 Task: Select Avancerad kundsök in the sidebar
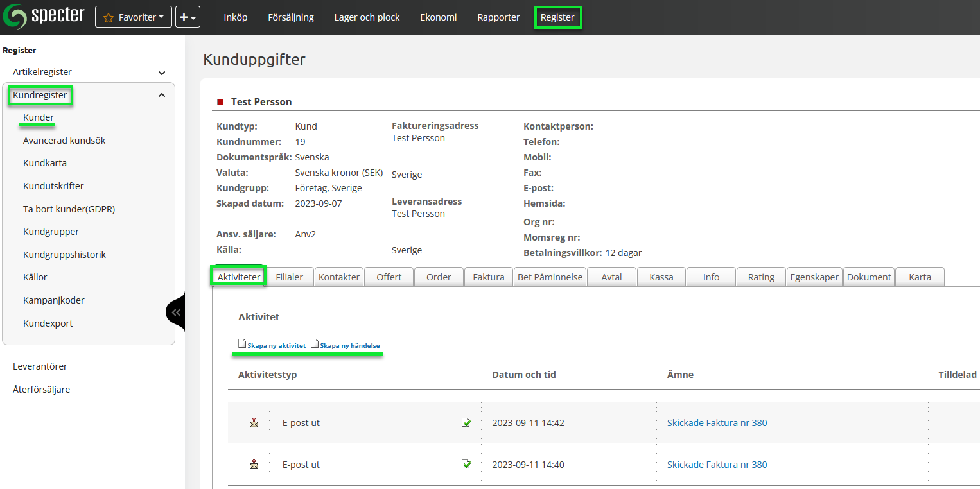coord(64,141)
